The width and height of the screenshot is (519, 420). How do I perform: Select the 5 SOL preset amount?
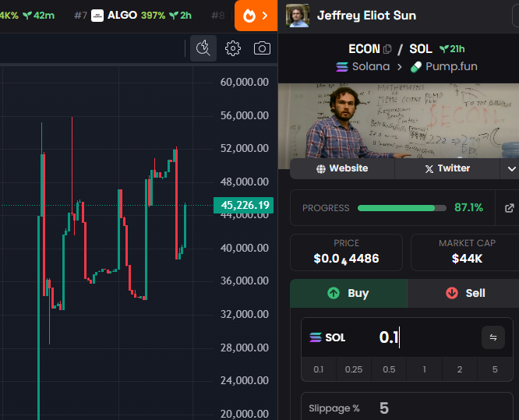coord(495,369)
